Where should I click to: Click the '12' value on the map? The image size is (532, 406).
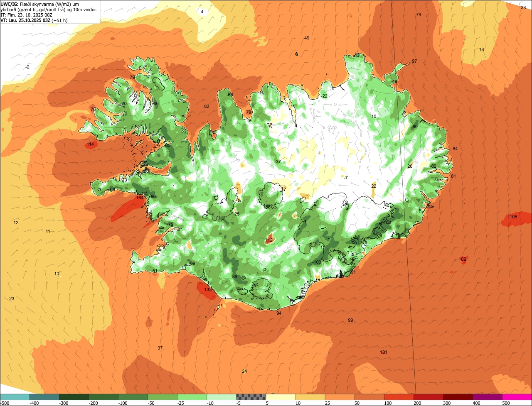pyautogui.click(x=16, y=223)
